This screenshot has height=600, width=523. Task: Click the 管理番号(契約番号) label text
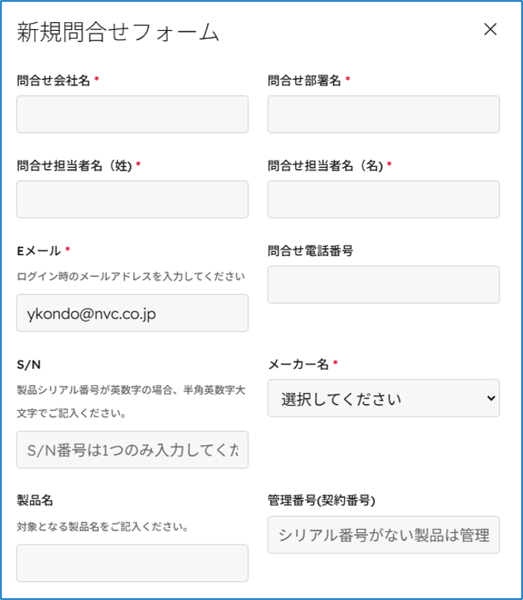[x=321, y=501]
